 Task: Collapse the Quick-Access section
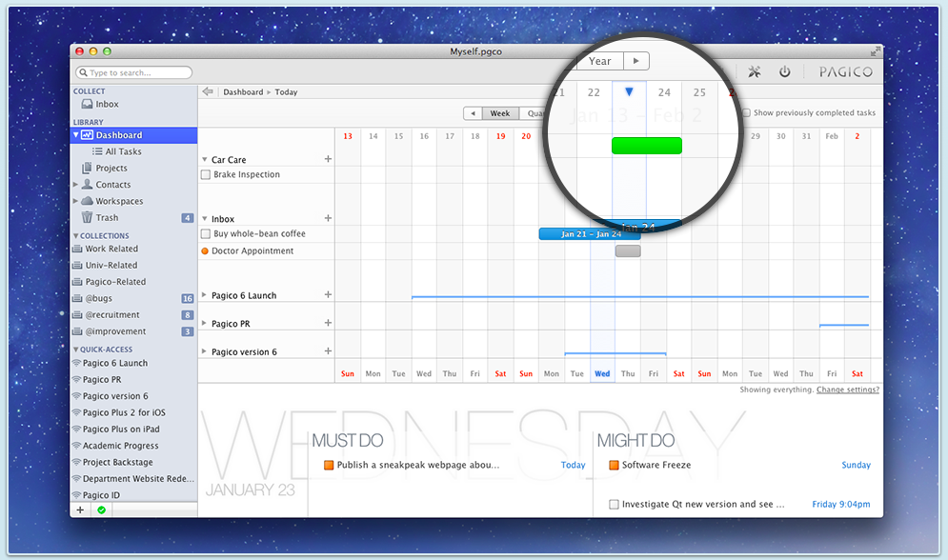pos(75,350)
